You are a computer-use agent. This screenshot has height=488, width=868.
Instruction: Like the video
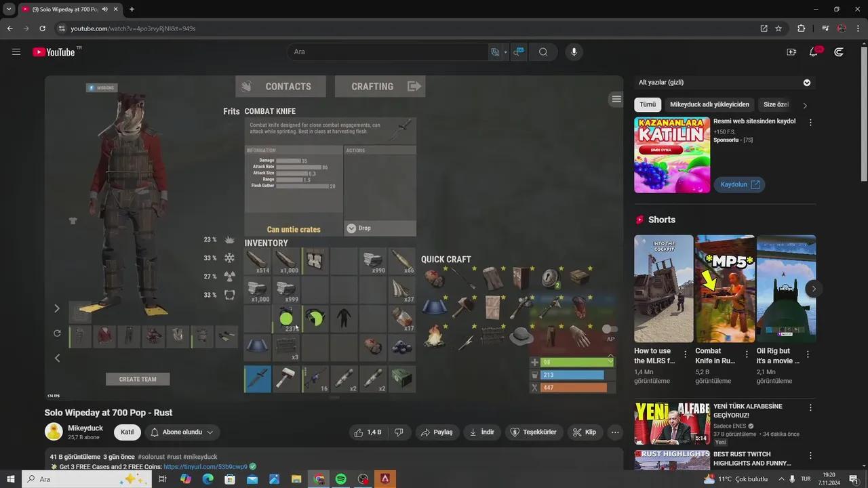pyautogui.click(x=368, y=432)
